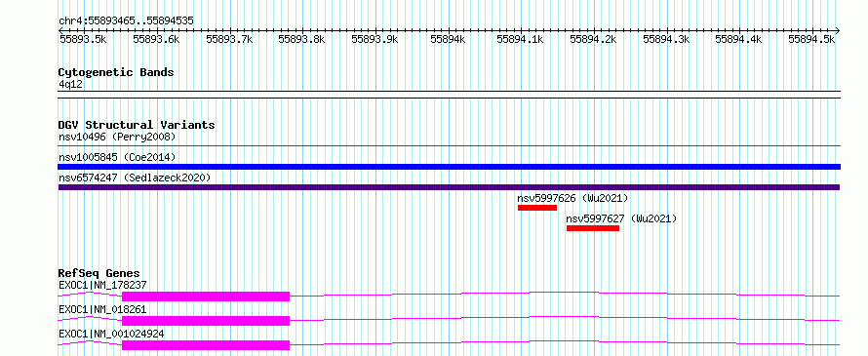Click the 55893.8k ruler tick label

click(301, 39)
